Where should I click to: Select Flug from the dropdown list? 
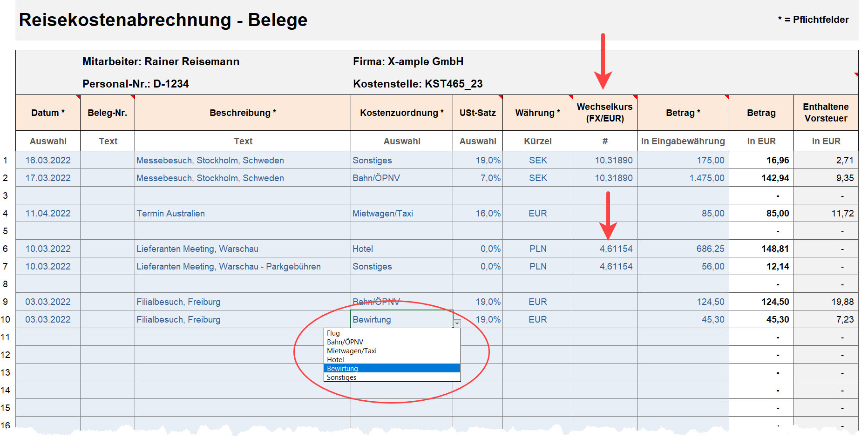tap(333, 333)
